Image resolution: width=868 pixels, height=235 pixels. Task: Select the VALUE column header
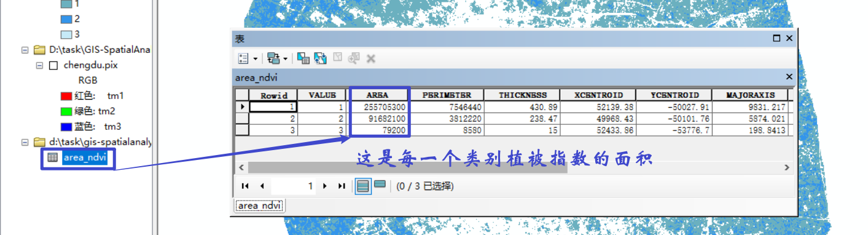pyautogui.click(x=322, y=95)
